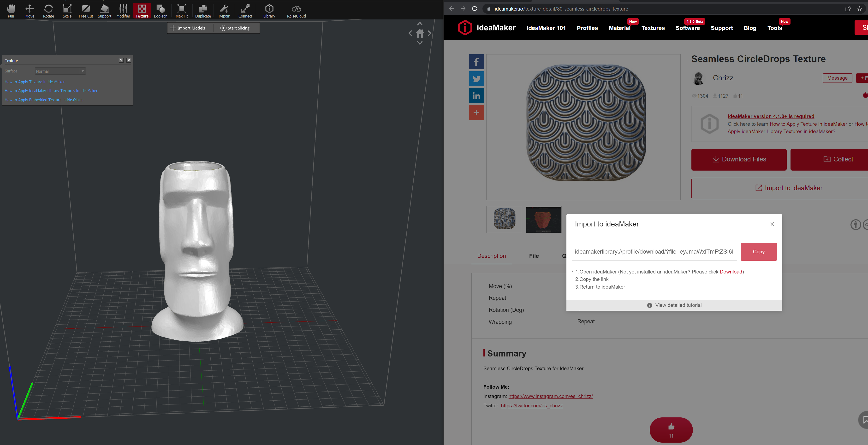Open Download link in dialog instructions
The height and width of the screenshot is (445, 868).
coord(731,272)
